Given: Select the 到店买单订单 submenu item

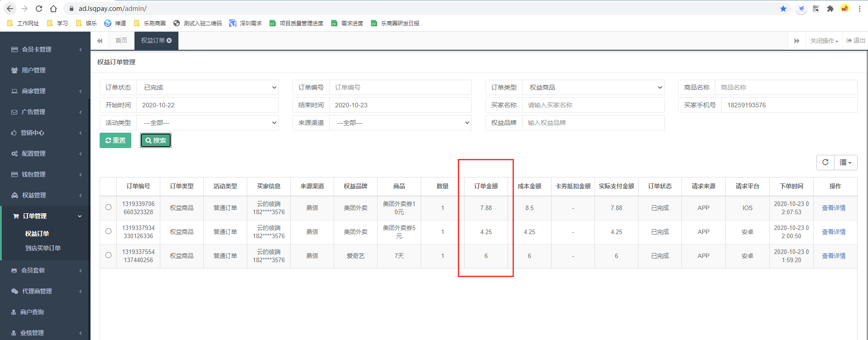Looking at the screenshot, I should (43, 248).
